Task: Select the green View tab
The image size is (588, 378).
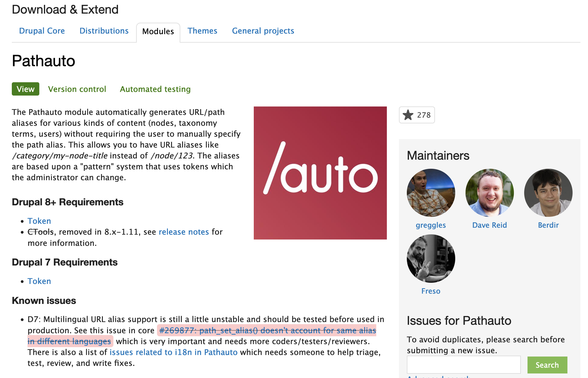Action: point(25,89)
